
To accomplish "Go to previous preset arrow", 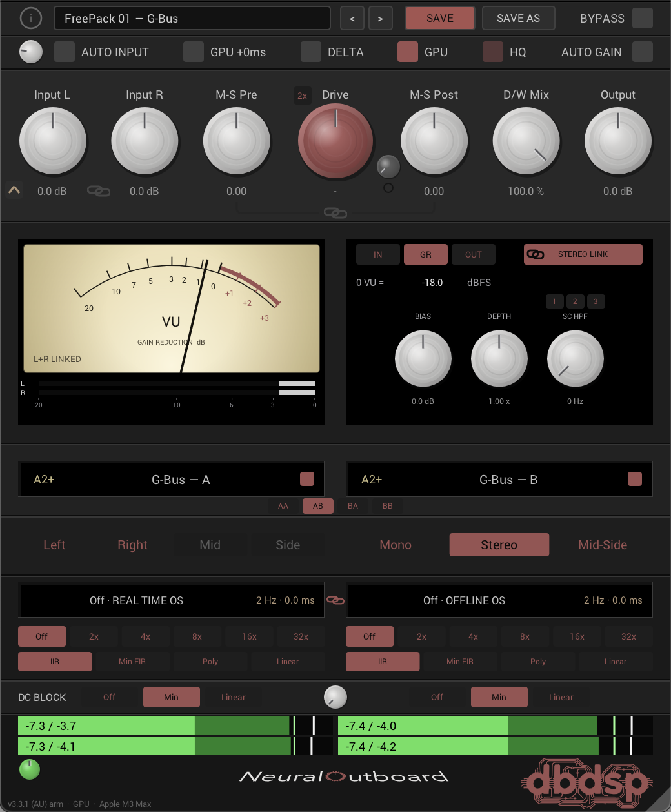I will pyautogui.click(x=352, y=19).
